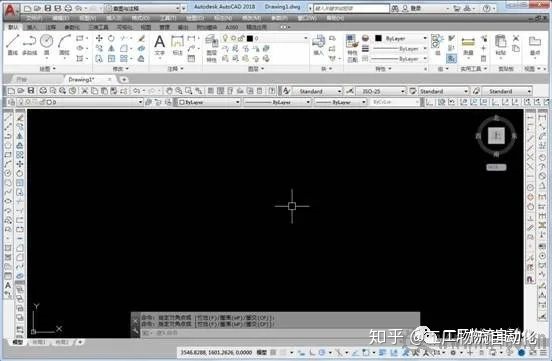The height and width of the screenshot is (361, 552).
Task: Open the Help (帮助) menu in menu bar
Action: 335,18
